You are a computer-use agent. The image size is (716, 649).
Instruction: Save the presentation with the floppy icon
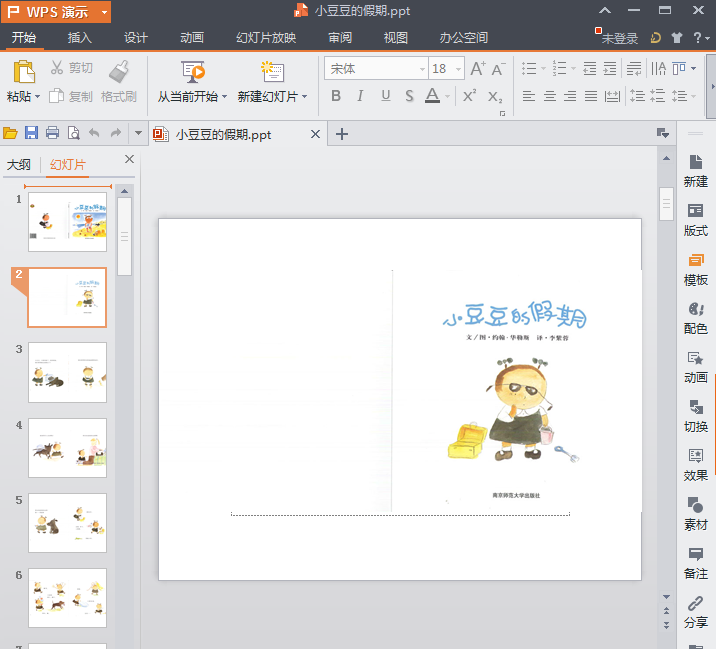click(31, 133)
